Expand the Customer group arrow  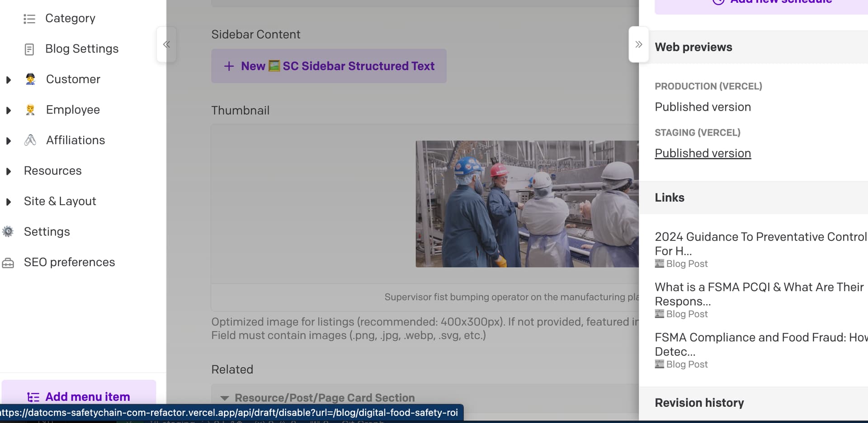pyautogui.click(x=8, y=80)
